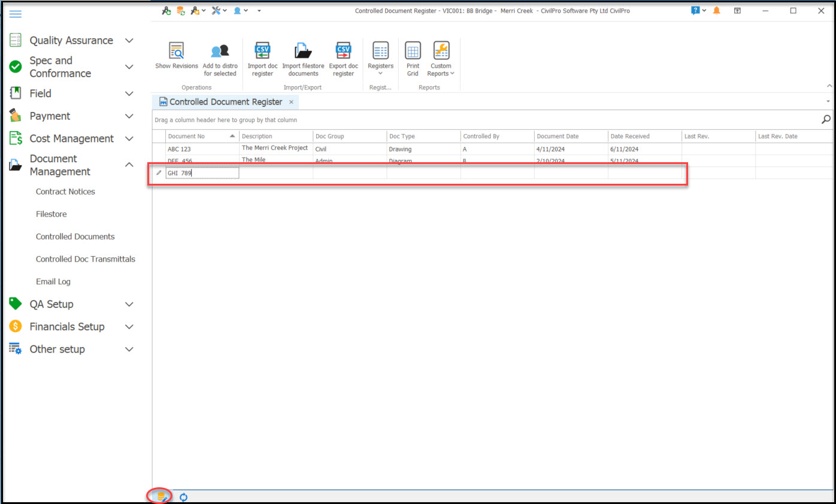
Task: Click the Show Revisions ribbon icon
Action: 176,51
